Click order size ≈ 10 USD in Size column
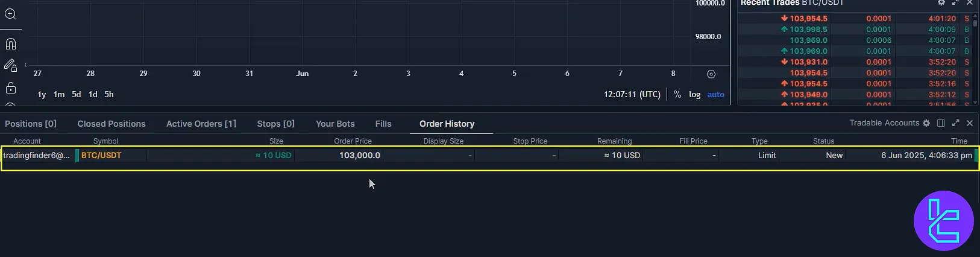 pyautogui.click(x=274, y=155)
